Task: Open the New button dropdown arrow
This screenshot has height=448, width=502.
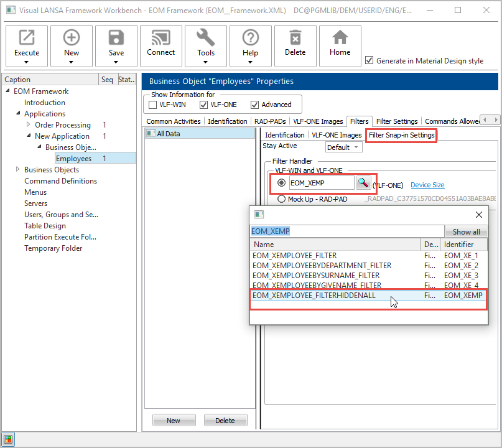Action: [72, 62]
